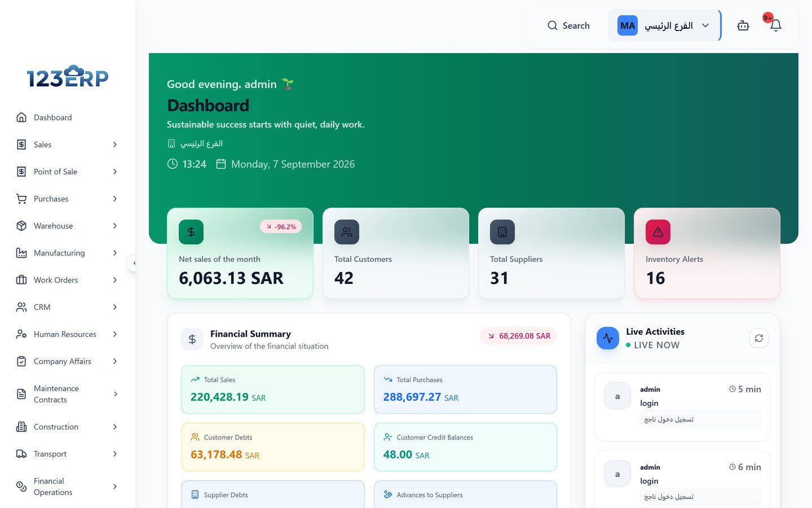Click the Live Activities pulse icon

point(608,338)
